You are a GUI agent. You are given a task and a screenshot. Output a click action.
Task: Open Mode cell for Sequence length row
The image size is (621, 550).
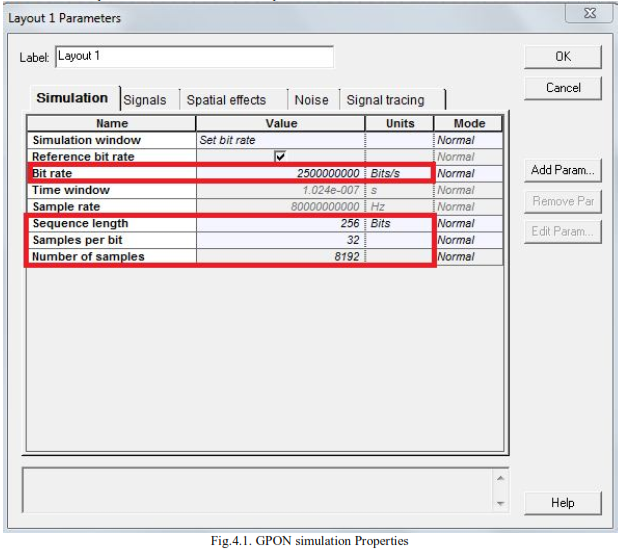(x=468, y=223)
